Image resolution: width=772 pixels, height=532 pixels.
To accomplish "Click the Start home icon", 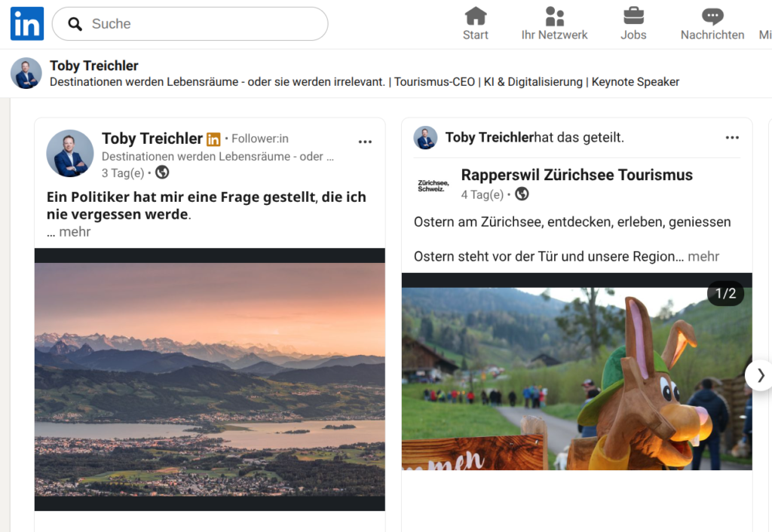I will [476, 16].
